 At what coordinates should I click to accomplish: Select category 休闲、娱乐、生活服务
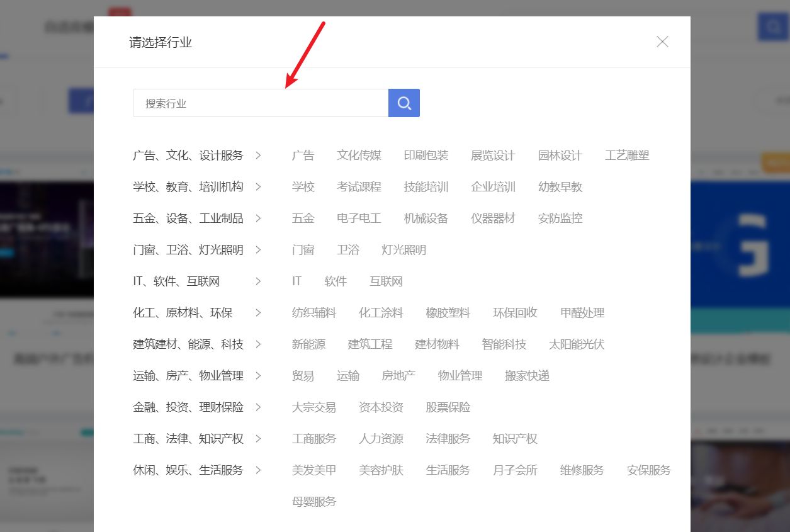click(188, 470)
